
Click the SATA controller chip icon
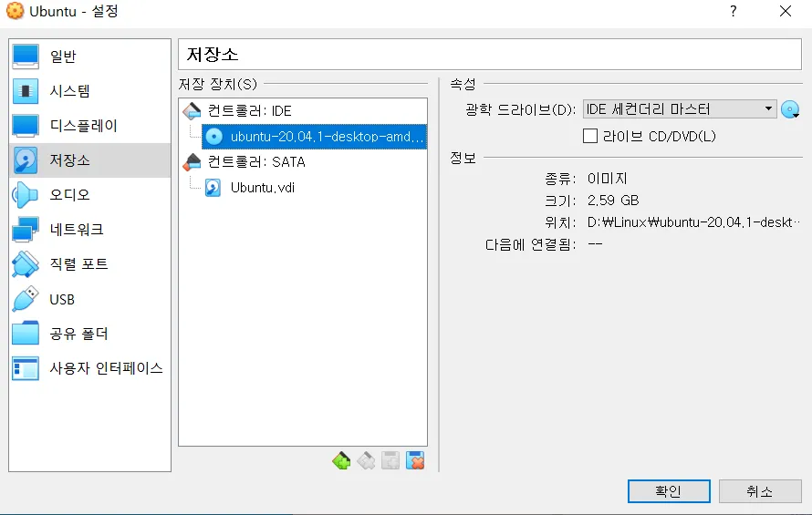(x=192, y=162)
